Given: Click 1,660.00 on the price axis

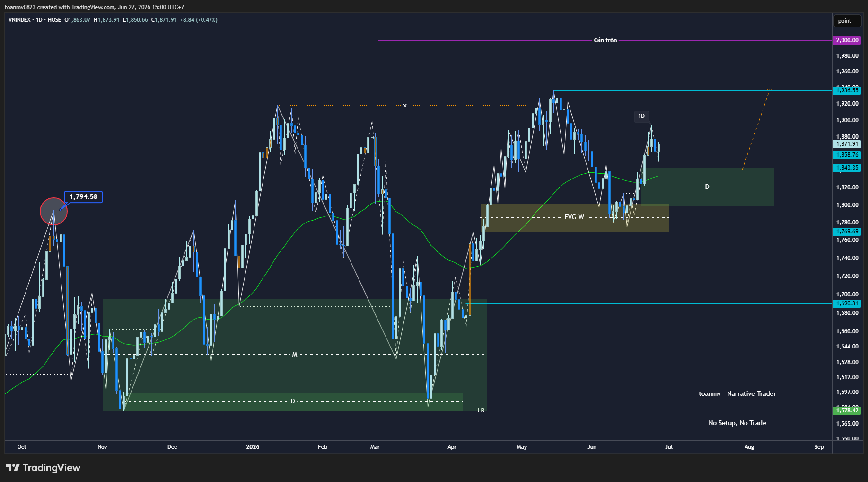Looking at the screenshot, I should click(x=847, y=331).
